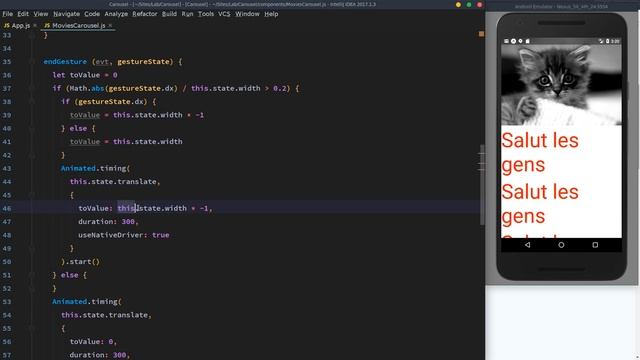Tap the Android Home navigation button
The image size is (640, 360).
click(561, 245)
